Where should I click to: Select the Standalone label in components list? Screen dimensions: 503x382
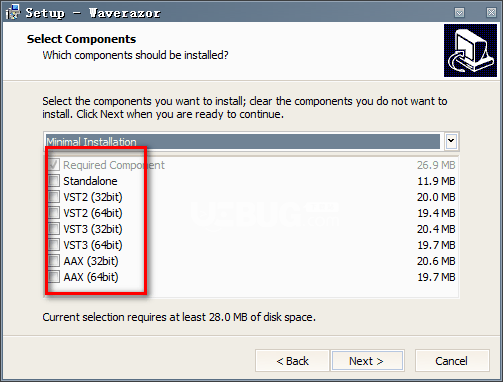(x=90, y=181)
